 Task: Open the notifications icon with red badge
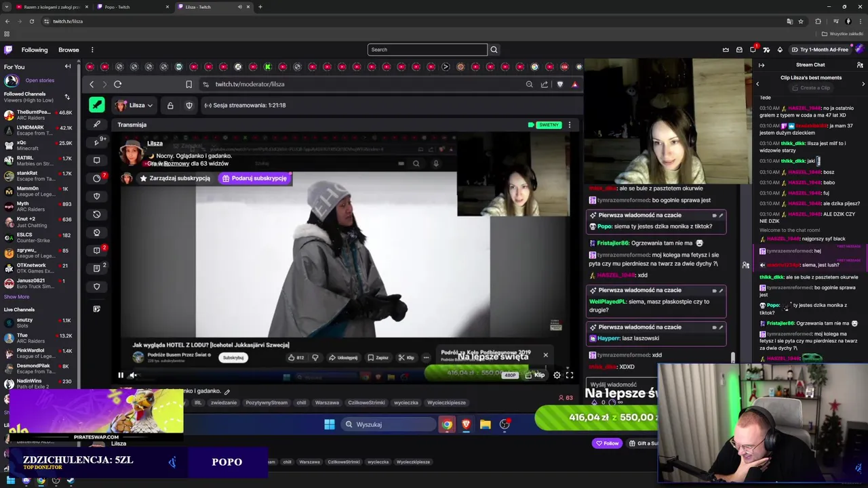coord(753,49)
